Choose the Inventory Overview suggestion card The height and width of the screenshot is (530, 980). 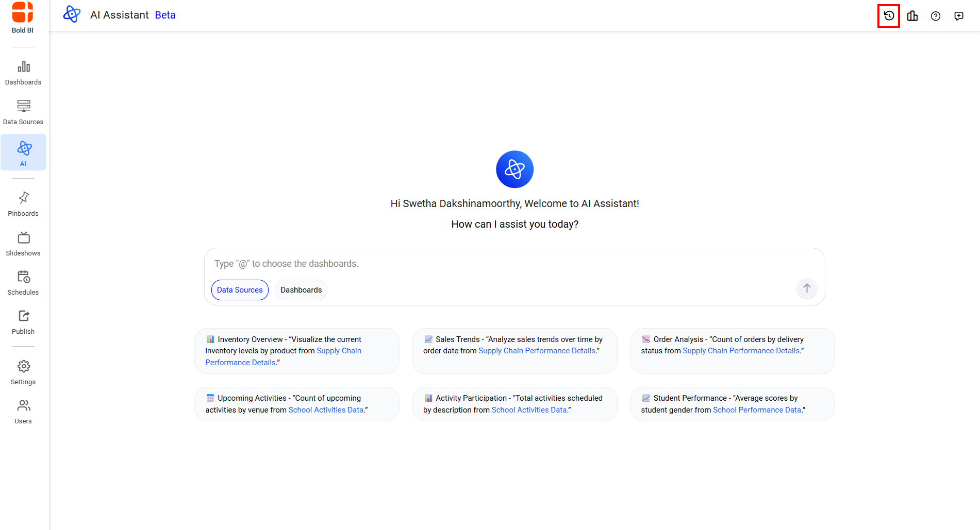[x=296, y=351]
